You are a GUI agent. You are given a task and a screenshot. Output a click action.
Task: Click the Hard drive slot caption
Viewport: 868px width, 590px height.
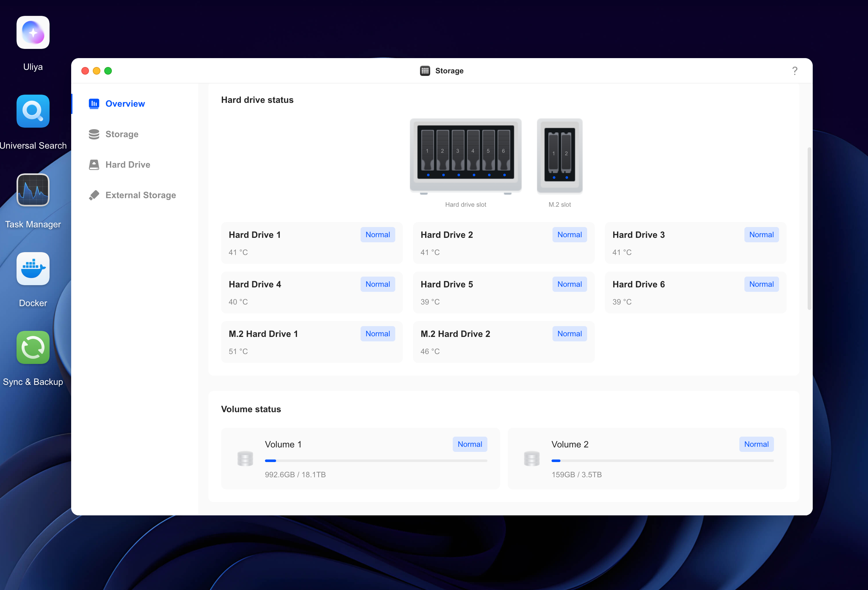click(465, 204)
